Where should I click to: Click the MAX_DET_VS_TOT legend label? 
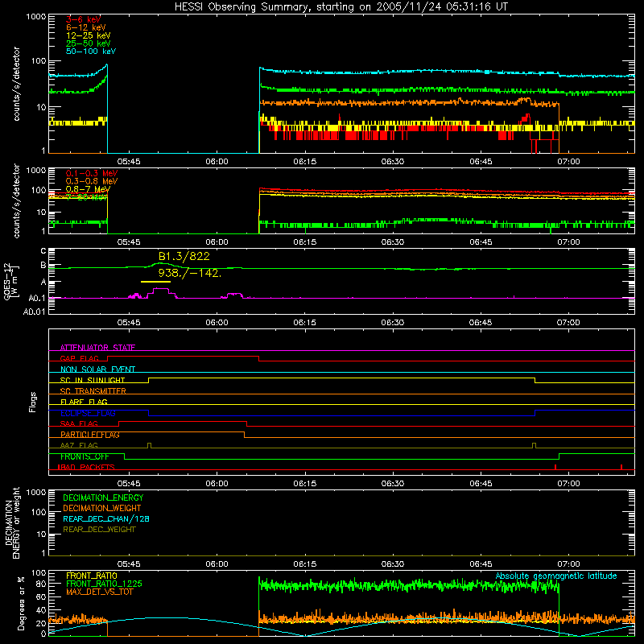[x=99, y=592]
